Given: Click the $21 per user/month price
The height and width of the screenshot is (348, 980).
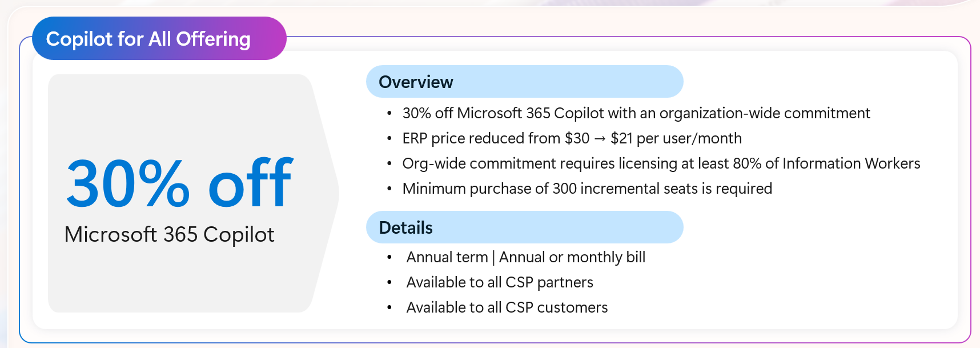Looking at the screenshot, I should tap(676, 138).
